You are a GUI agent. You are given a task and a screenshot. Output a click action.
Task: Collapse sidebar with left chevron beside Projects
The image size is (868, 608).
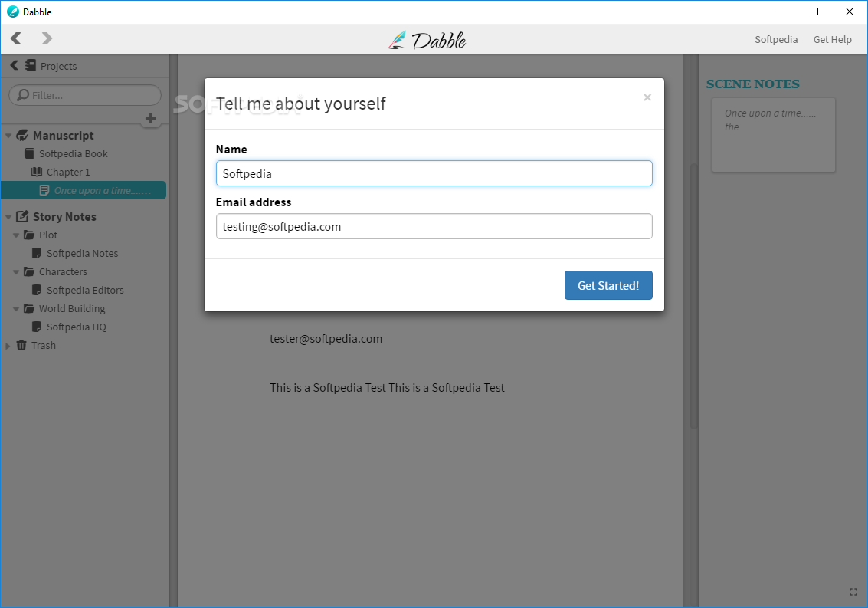[15, 65]
